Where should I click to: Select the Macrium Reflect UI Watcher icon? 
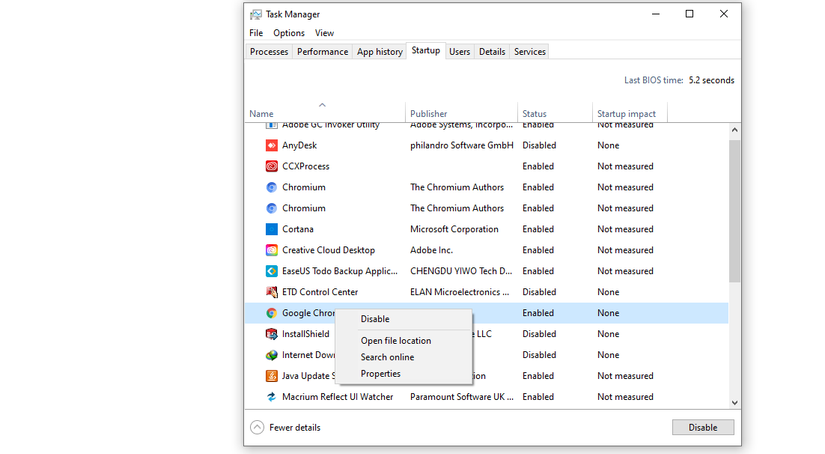271,397
